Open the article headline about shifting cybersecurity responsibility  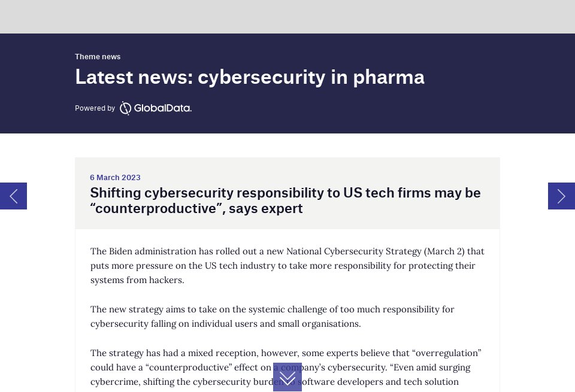pos(285,200)
